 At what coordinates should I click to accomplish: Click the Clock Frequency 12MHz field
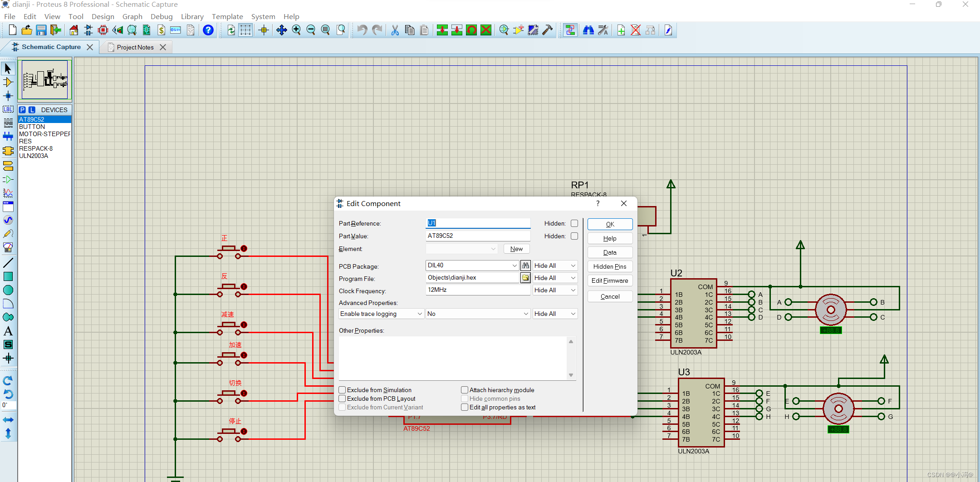(x=478, y=290)
